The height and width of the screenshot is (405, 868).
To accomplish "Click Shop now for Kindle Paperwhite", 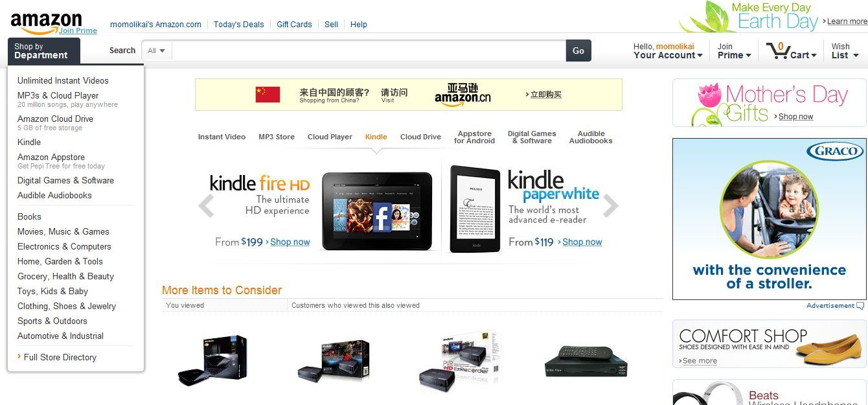I will coord(582,242).
